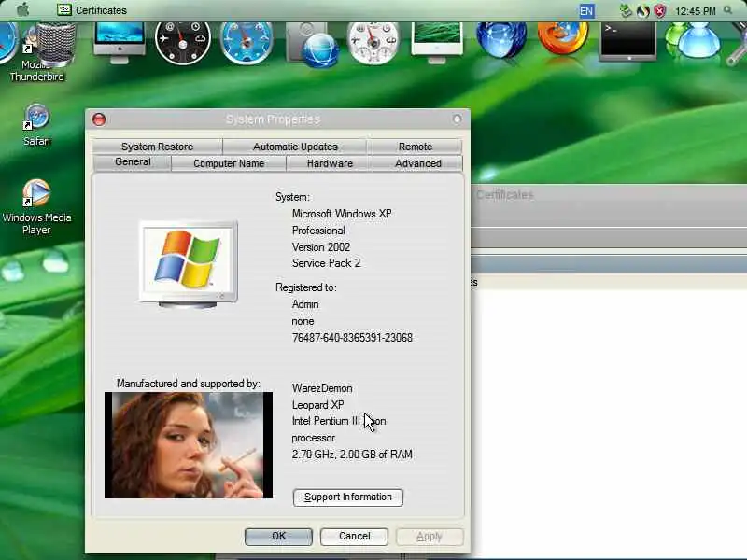The image size is (747, 560).
Task: Click the 'Professional' edition text
Action: (x=318, y=231)
